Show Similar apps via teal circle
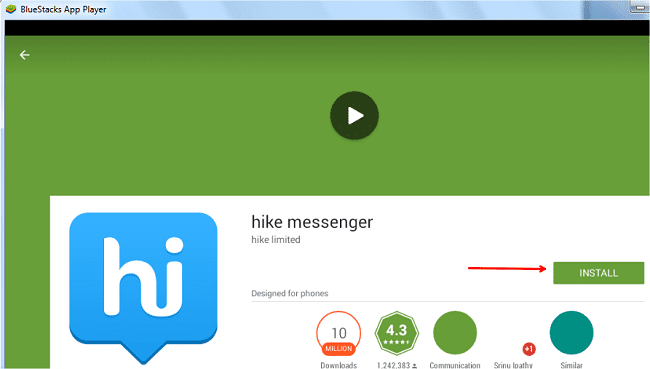 [571, 333]
